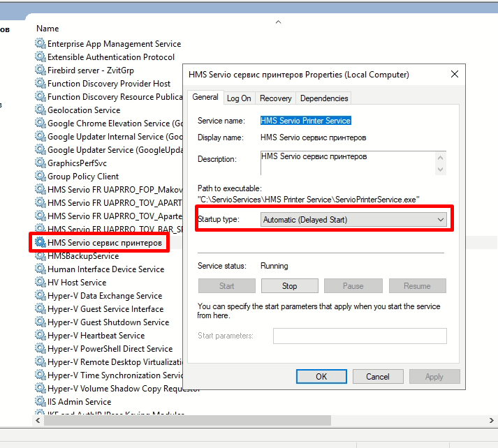498x448 pixels.
Task: Open the Startup type dropdown
Action: click(353, 220)
